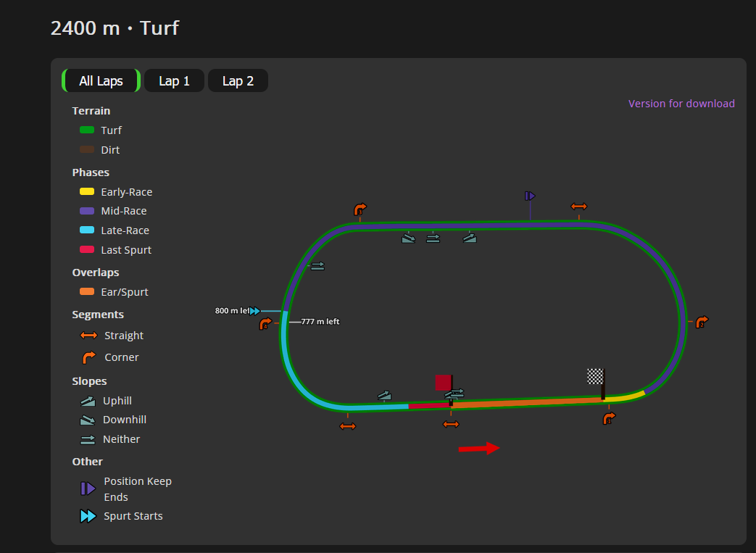Viewport: 756px width, 553px height.
Task: Click the uphill slope icon above the Late-Race straight
Action: point(384,396)
